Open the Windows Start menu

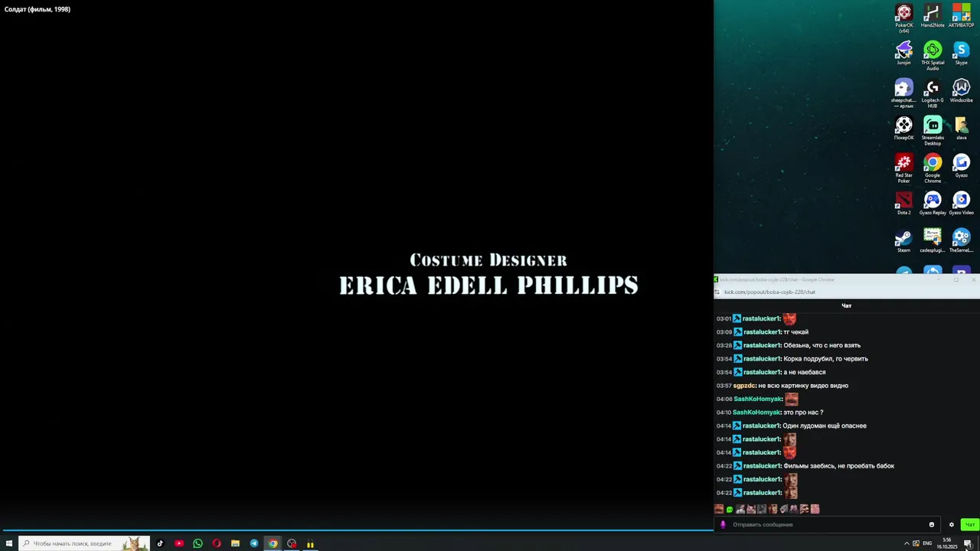click(9, 543)
